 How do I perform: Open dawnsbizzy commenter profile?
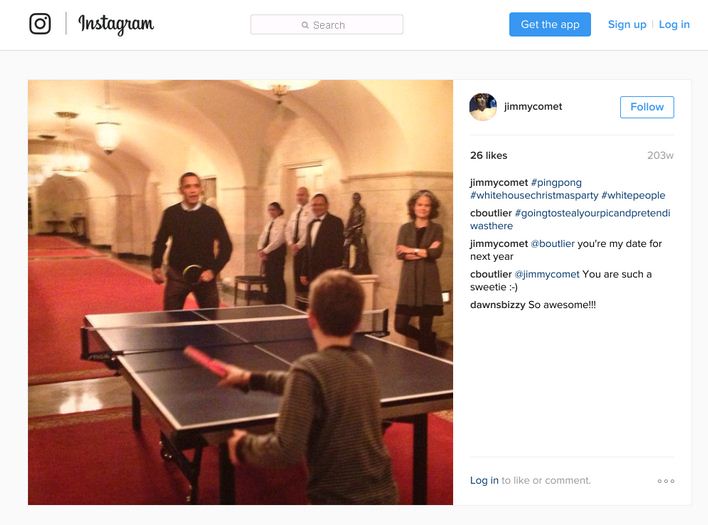(498, 305)
